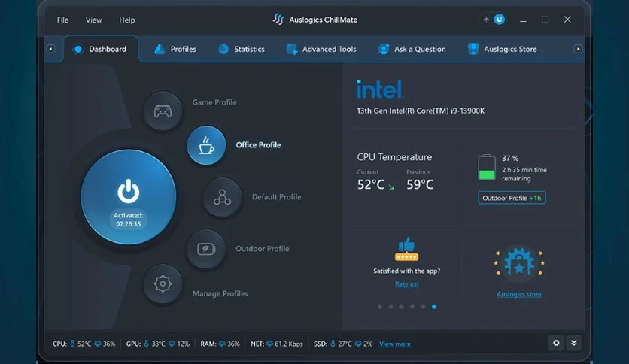Screen dimensions: 629x364
Task: Click the Game Profile label
Action: coord(214,102)
